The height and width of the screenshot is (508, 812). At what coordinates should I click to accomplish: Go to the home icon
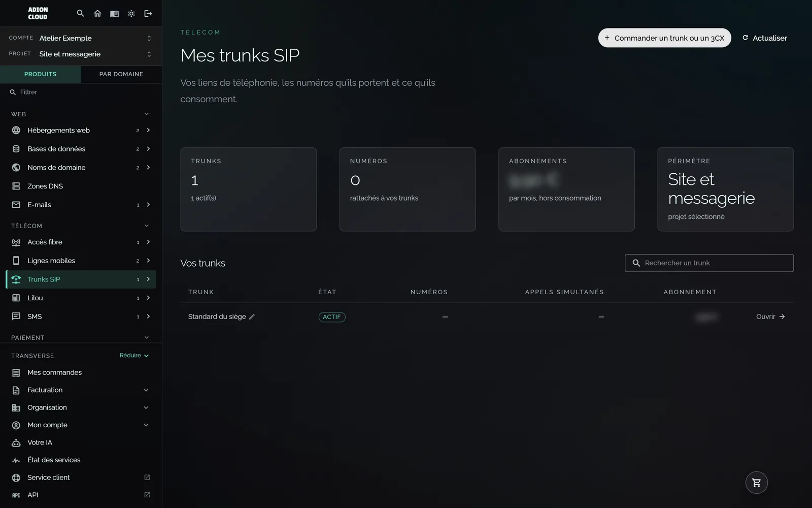pyautogui.click(x=97, y=13)
